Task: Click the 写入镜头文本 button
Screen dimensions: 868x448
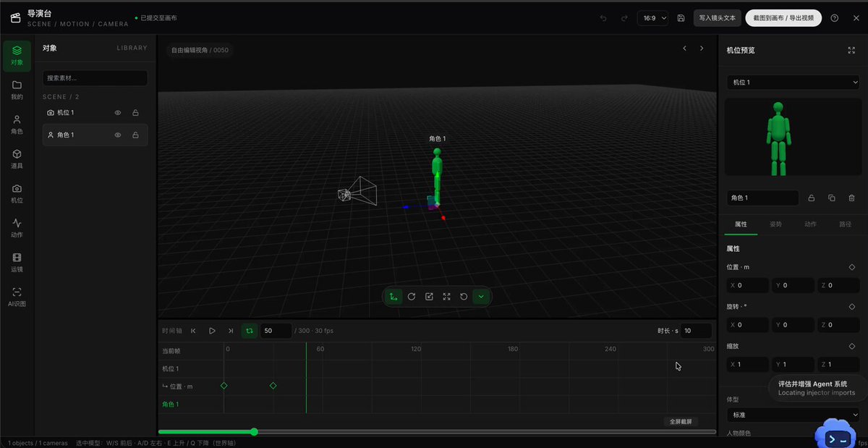Action: click(x=717, y=18)
